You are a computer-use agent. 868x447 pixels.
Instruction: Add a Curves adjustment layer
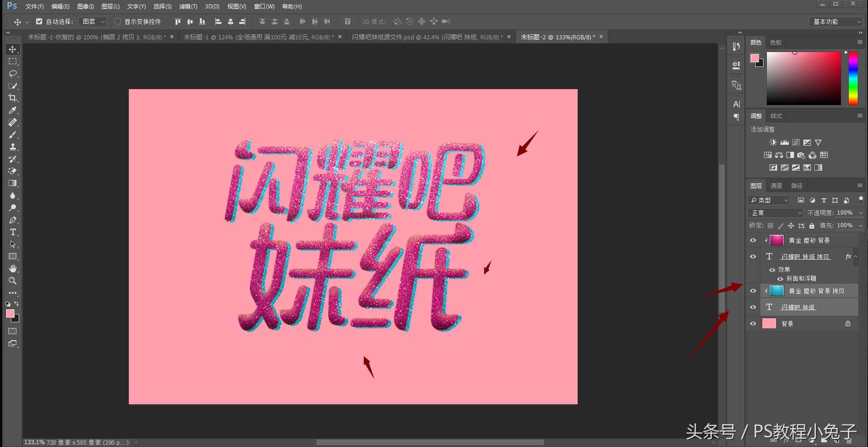point(796,142)
